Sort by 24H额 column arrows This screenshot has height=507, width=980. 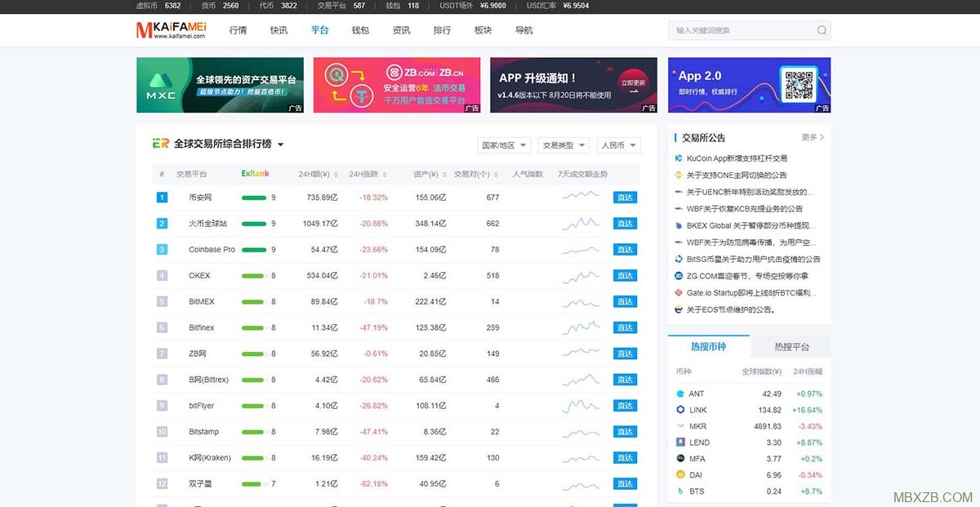click(x=336, y=175)
